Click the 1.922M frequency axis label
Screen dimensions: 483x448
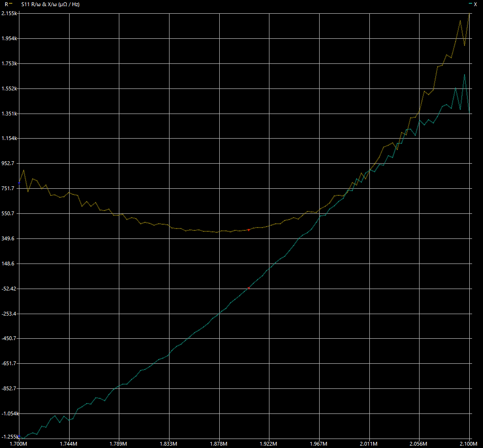click(x=269, y=444)
